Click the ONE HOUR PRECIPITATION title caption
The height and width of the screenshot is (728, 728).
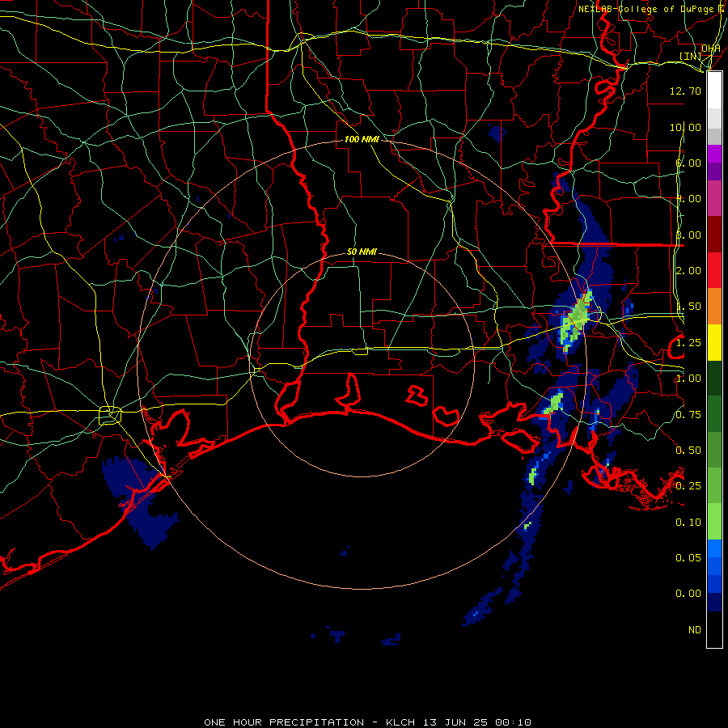coord(367,722)
